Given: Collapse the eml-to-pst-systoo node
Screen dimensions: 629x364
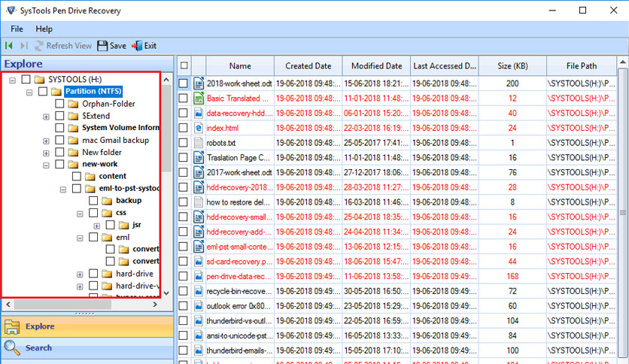Looking at the screenshot, I should (63, 190).
